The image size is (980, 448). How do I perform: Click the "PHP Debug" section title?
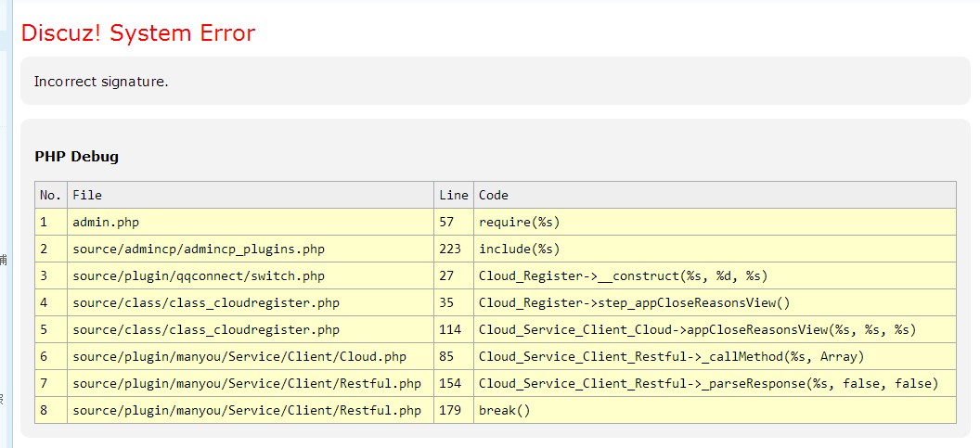tap(76, 157)
